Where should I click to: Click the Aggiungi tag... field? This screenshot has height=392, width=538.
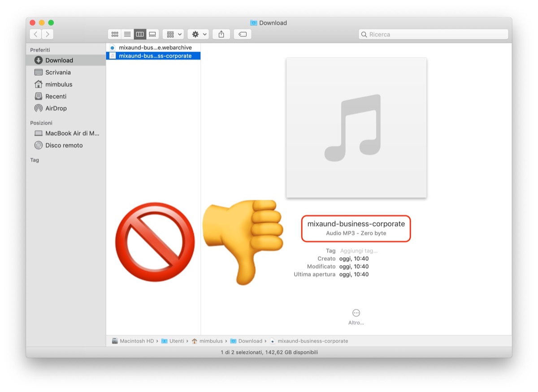[x=359, y=251]
